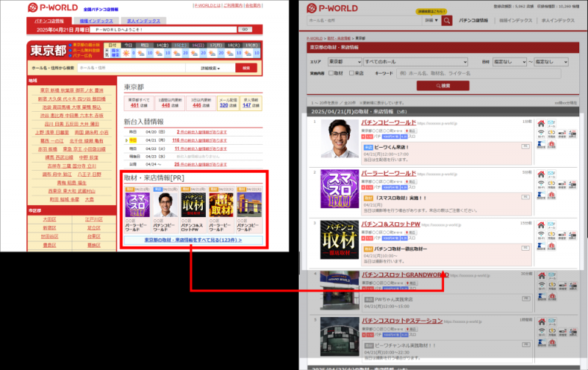Open パチンコスロットPステーション hall title link
The height and width of the screenshot is (370, 588).
(x=402, y=321)
